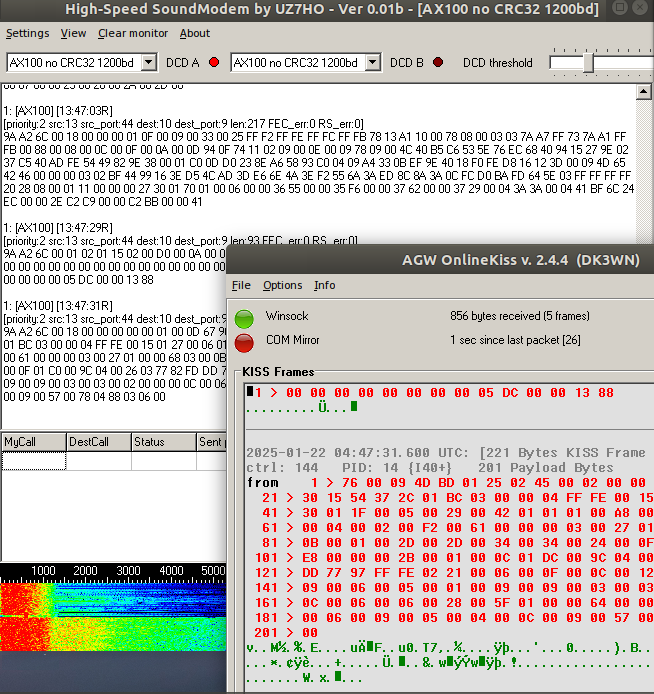Screen dimensions: 654x694
Task: Open the Info menu in OnlineKiss
Action: pos(324,285)
